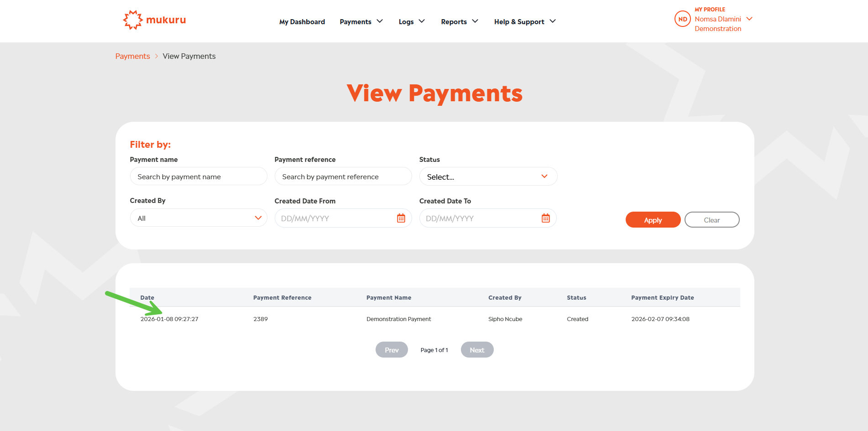Image resolution: width=868 pixels, height=431 pixels.
Task: Click the Next page button
Action: 477,350
